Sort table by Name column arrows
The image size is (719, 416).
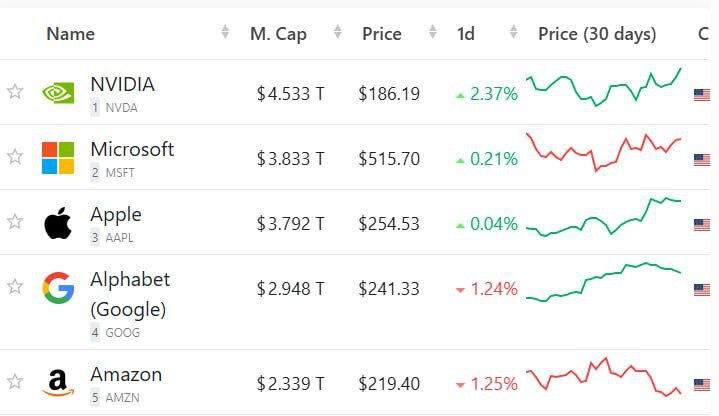(x=225, y=34)
